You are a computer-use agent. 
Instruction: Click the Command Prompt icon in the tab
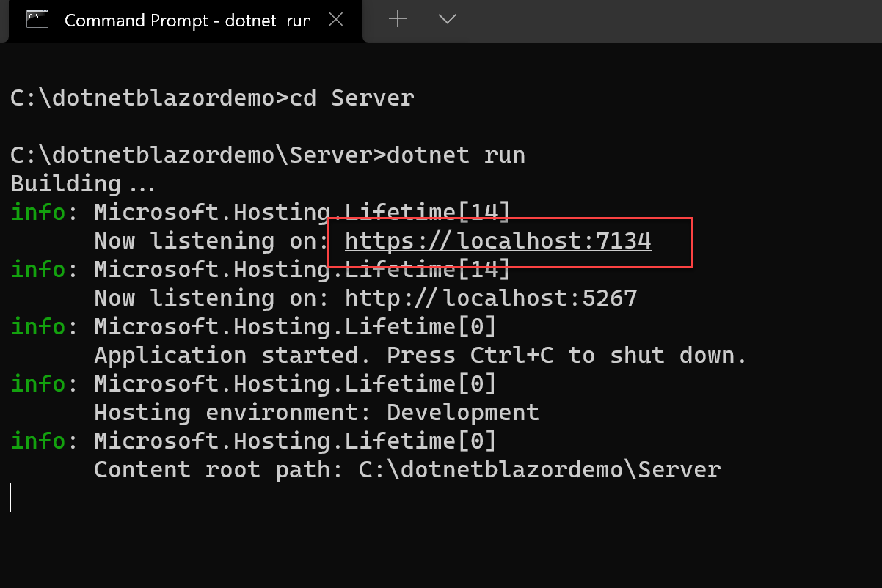click(x=37, y=20)
